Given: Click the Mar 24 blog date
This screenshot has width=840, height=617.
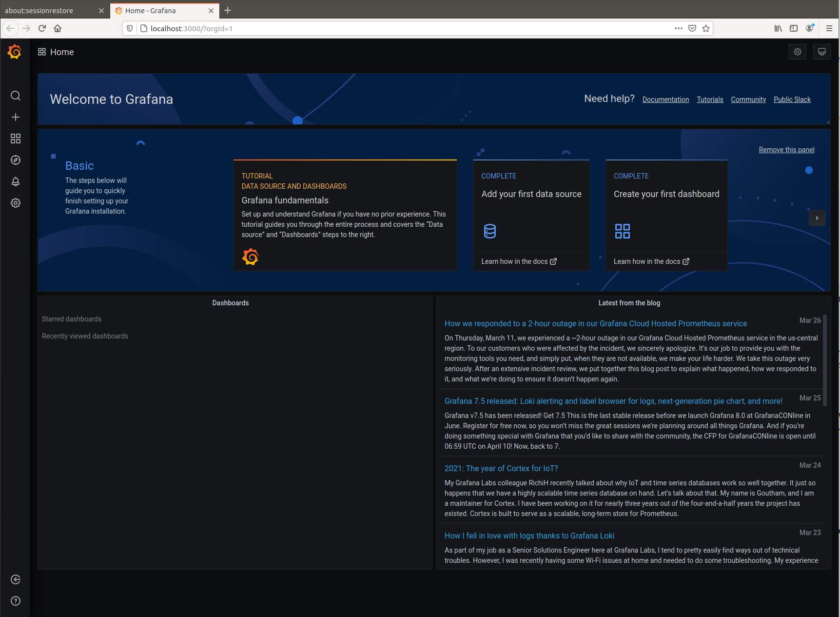Looking at the screenshot, I should [x=810, y=465].
